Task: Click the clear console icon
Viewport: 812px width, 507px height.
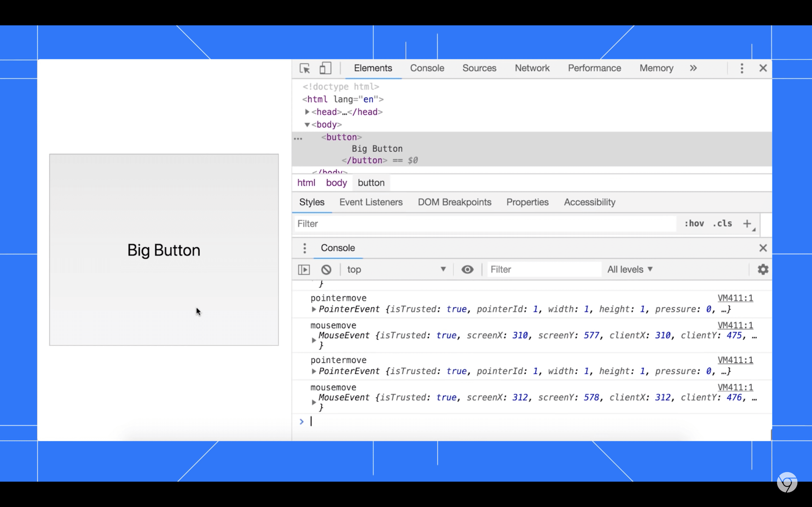Action: tap(326, 269)
